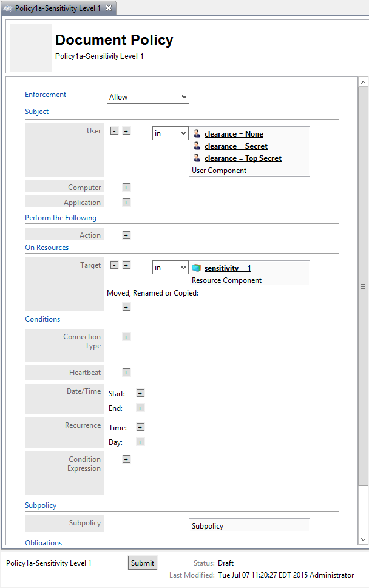This screenshot has width=369, height=588.
Task: Add Condition Expression with plus icon
Action: click(x=126, y=459)
